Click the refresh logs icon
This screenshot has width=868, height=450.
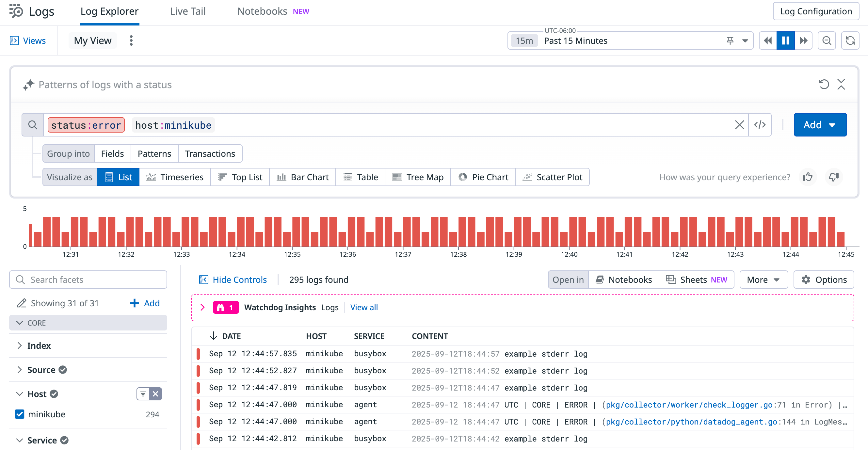(x=850, y=40)
